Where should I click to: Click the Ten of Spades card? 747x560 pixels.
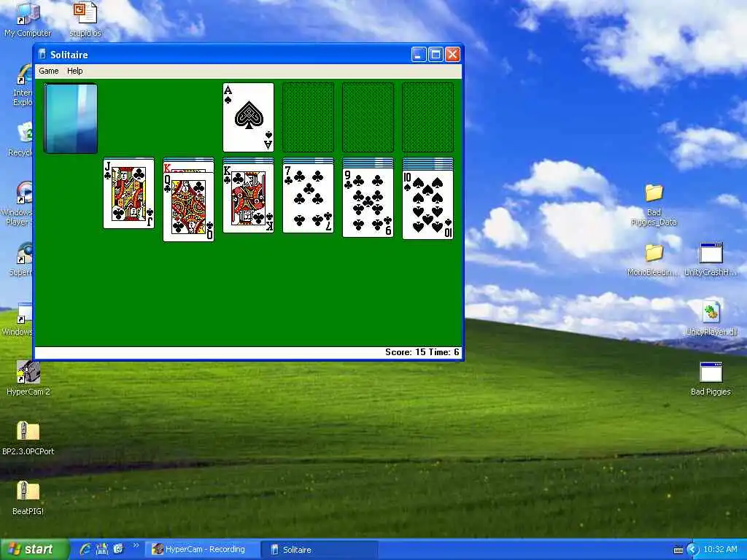[427, 204]
